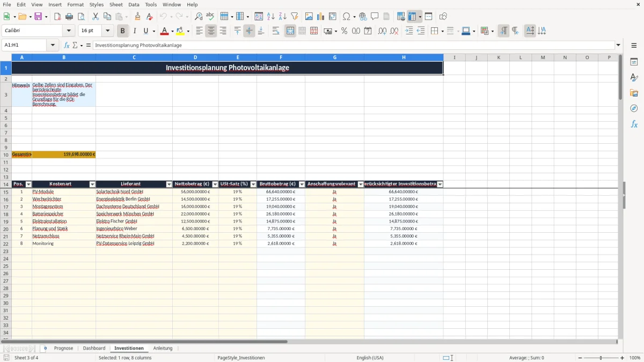Screen dimensions: 644x362
Task: Open a file via the folder icon
Action: [x=22, y=17]
